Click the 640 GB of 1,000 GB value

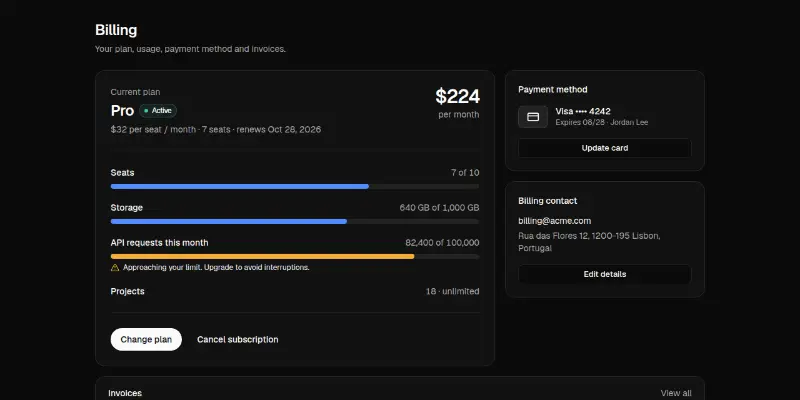point(439,208)
